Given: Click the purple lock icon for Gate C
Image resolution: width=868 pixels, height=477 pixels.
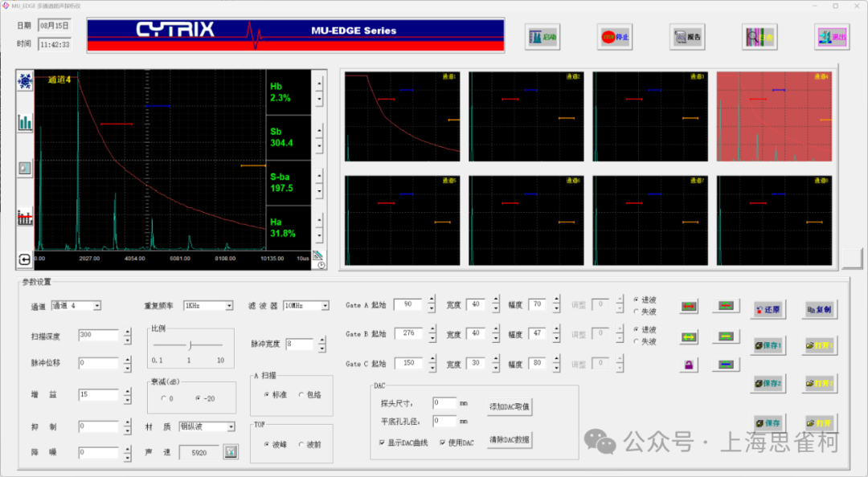Looking at the screenshot, I should coord(689,365).
